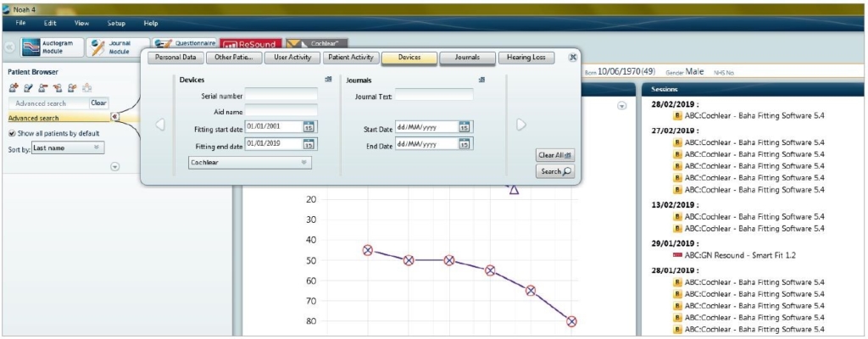
Task: Focus the Journal Text field
Action: click(434, 95)
